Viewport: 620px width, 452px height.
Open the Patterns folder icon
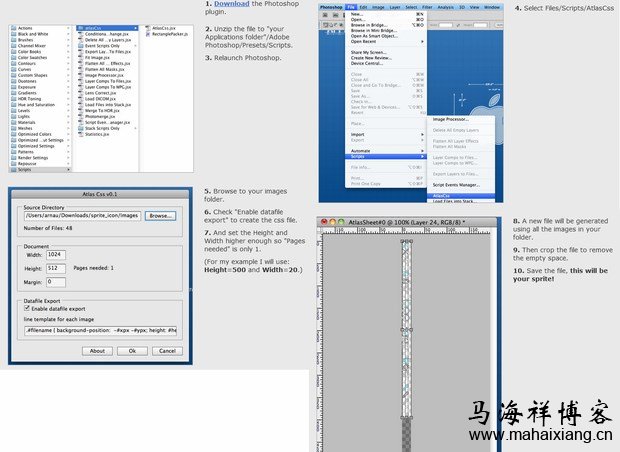click(x=14, y=152)
